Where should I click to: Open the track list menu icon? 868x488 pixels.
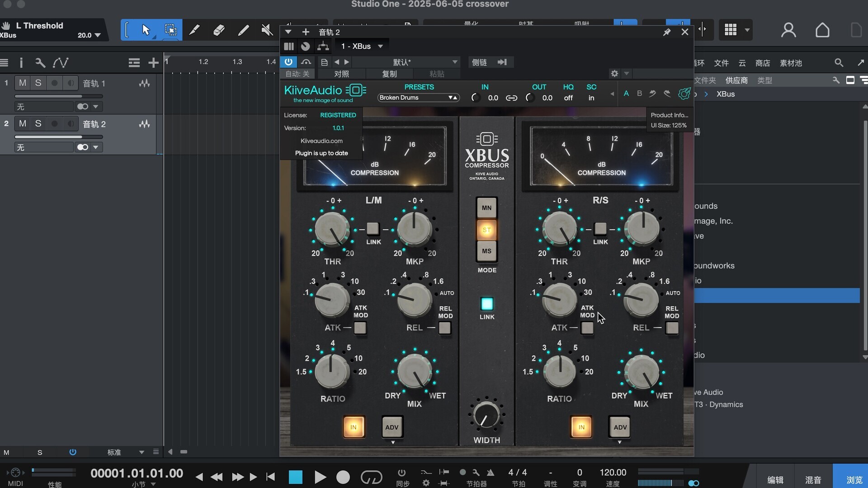point(134,63)
